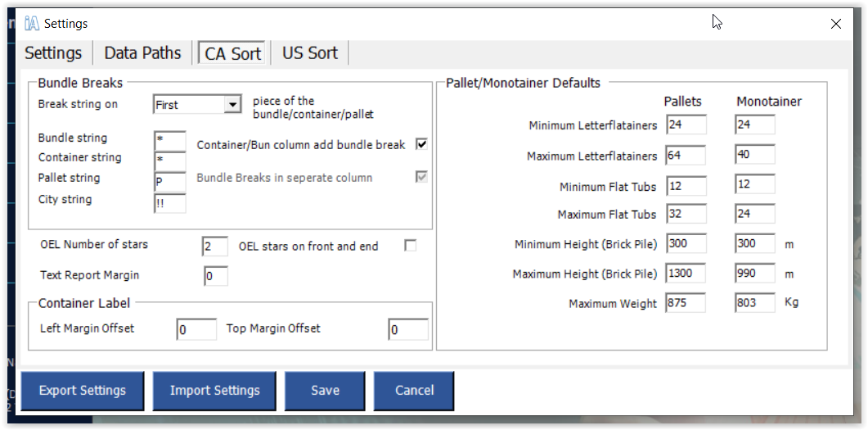Click the Export Settings button
Viewport: 868px width, 430px height.
coord(83,391)
